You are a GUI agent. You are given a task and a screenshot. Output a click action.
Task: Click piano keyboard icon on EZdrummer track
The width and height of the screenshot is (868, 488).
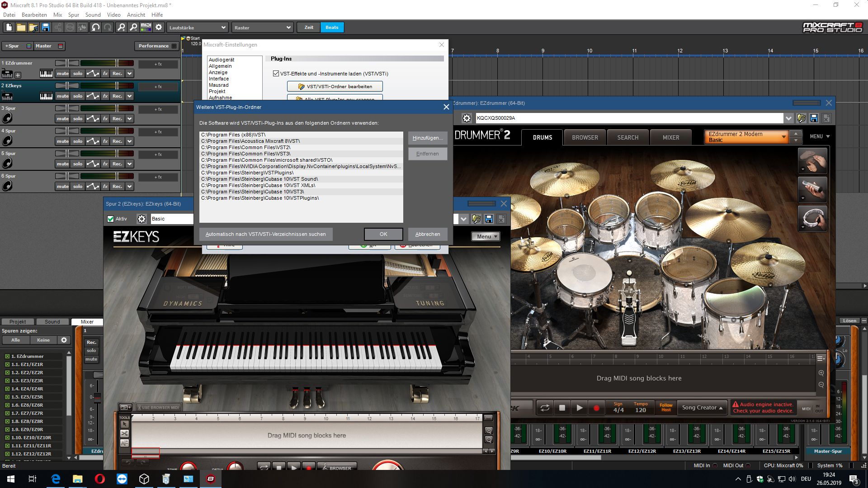(46, 74)
